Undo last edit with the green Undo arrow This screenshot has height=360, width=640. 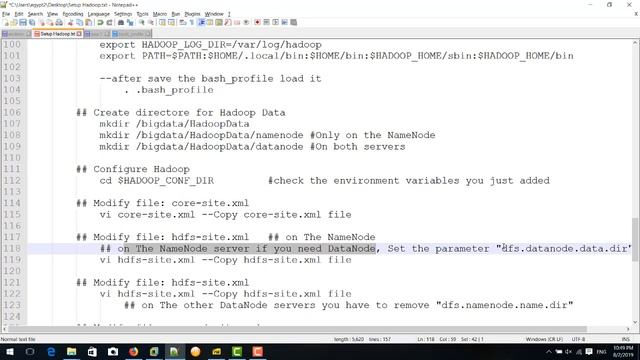pos(100,22)
